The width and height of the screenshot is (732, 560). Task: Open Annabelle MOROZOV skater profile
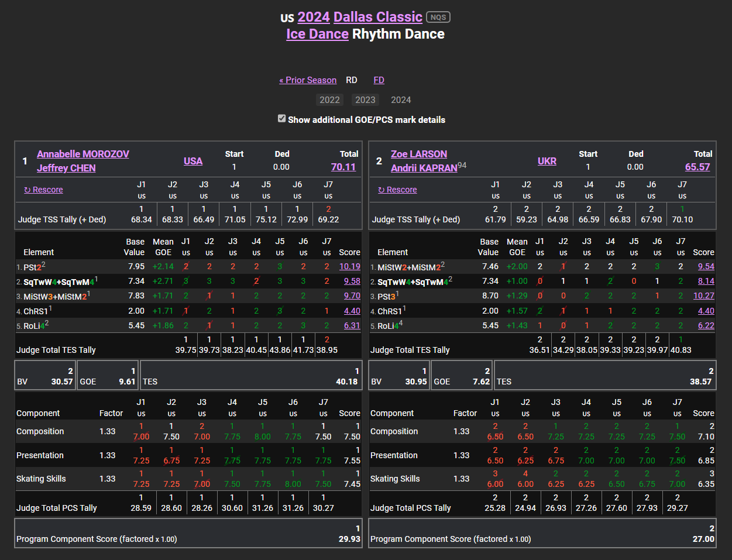(x=83, y=154)
